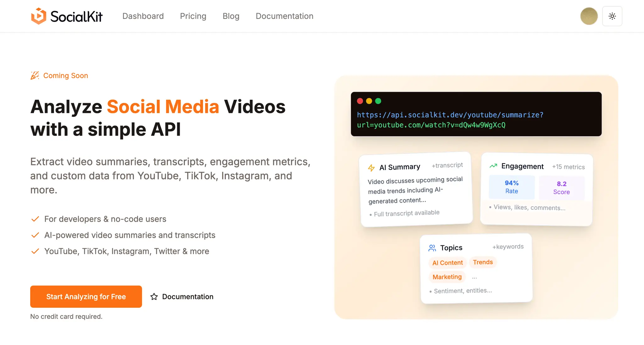The image size is (644, 345).
Task: Click 'For developers & no-code users' text
Action: coord(105,219)
